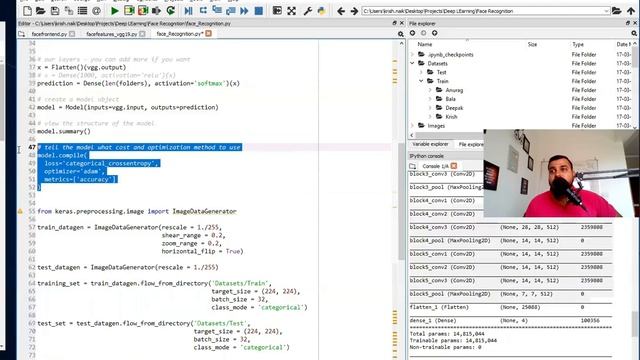640x360 pixels.
Task: Create a new file with toolbar icon
Action: [27, 11]
